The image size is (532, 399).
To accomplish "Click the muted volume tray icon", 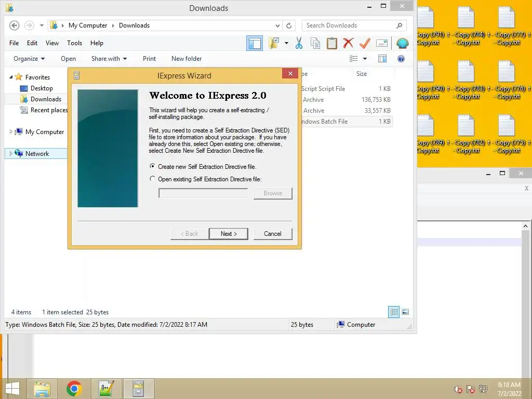I will tap(458, 389).
